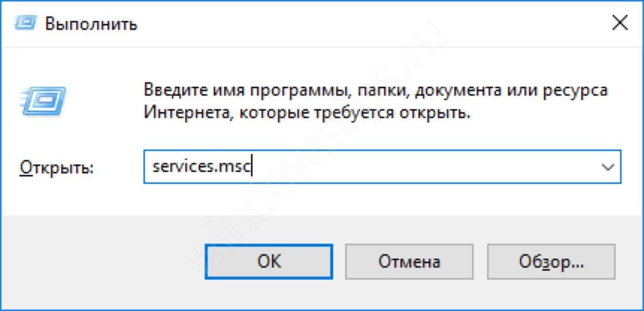Expand the Открыть combo box dropdown arrow

pyautogui.click(x=608, y=168)
